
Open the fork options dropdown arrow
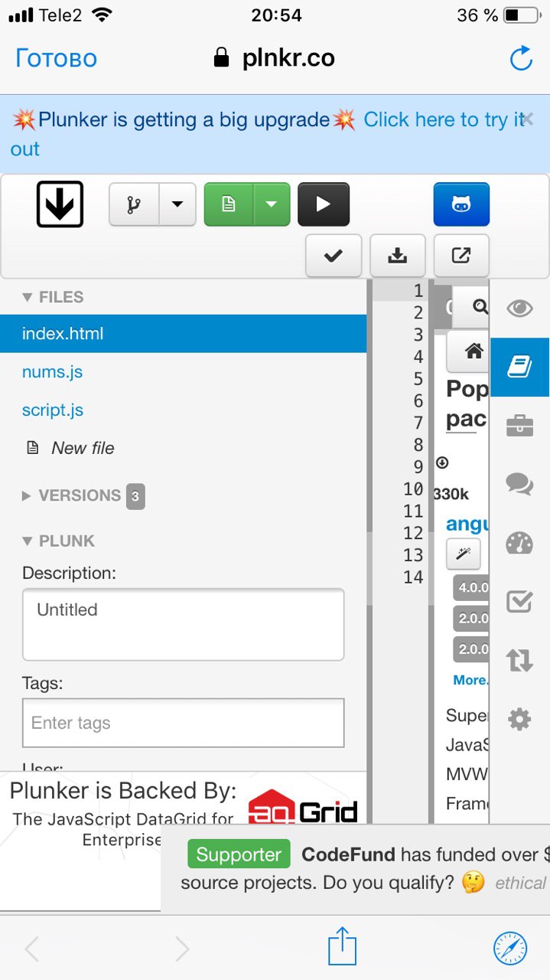coord(177,204)
